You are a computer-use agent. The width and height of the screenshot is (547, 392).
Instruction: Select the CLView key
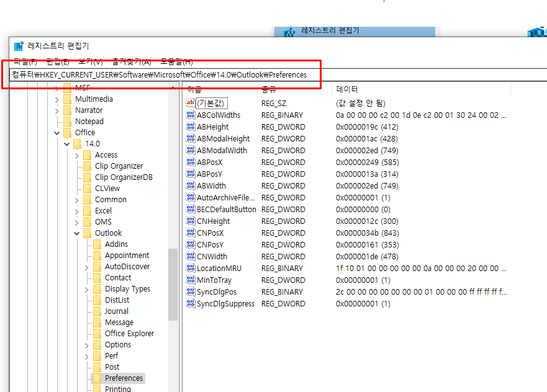tap(107, 188)
